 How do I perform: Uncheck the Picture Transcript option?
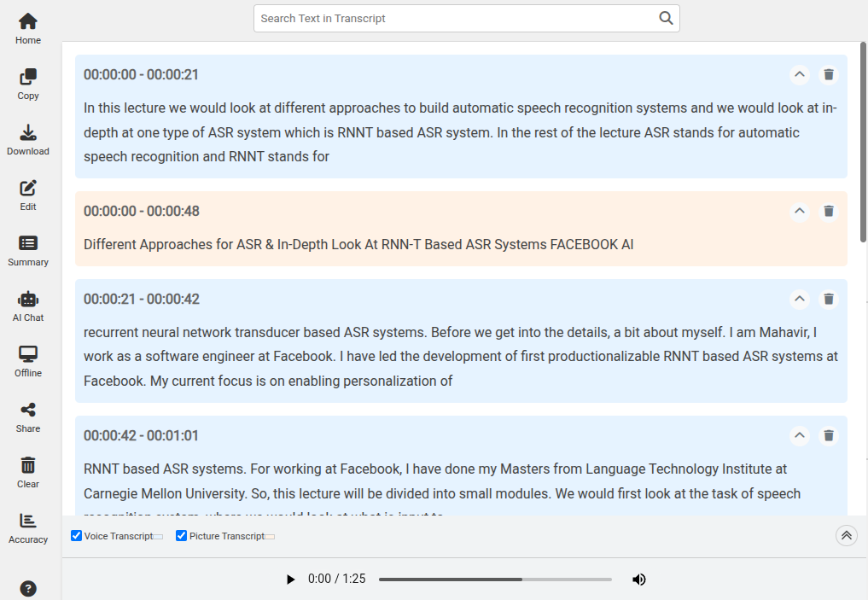(181, 535)
